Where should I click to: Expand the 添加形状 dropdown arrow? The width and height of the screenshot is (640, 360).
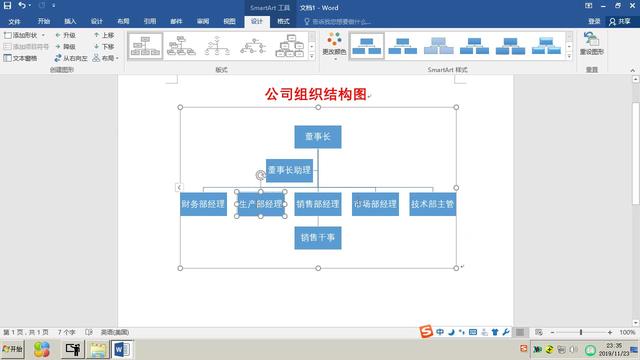43,36
